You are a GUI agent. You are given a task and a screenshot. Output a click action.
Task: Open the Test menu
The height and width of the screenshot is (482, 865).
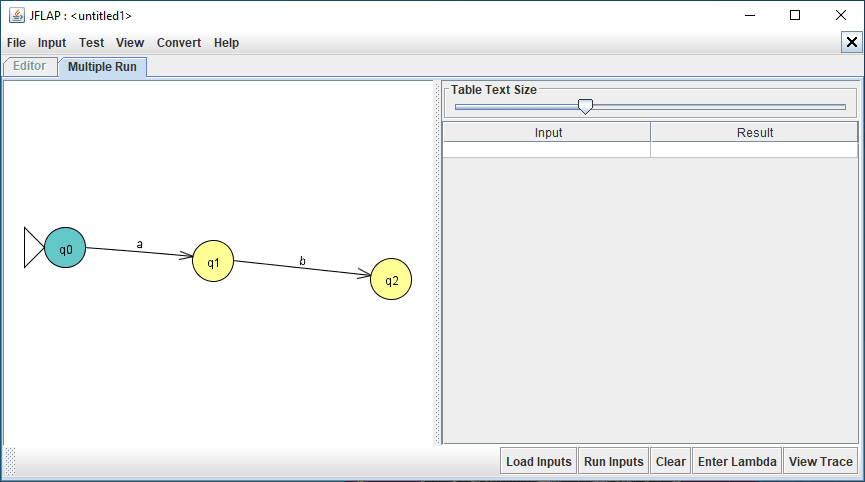pyautogui.click(x=91, y=43)
